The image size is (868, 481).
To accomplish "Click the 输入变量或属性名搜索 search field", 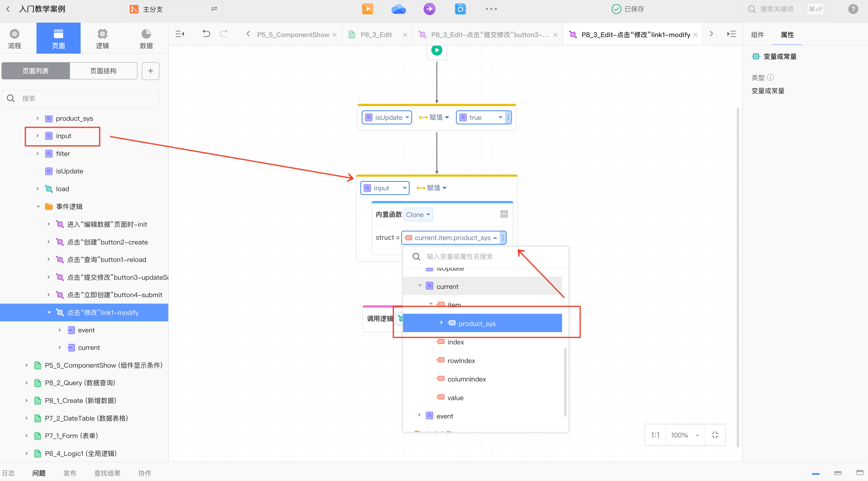I will tap(485, 257).
